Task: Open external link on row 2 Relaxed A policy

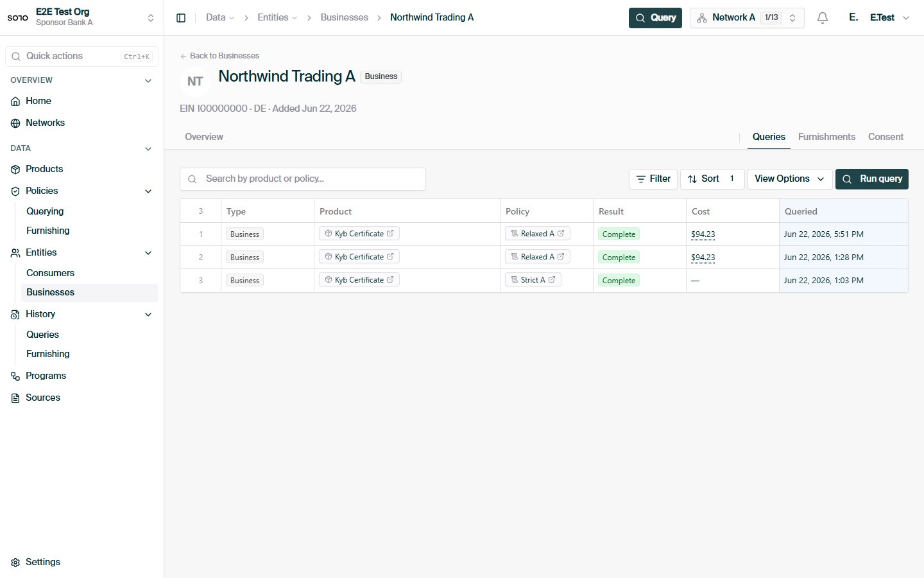Action: coord(561,257)
